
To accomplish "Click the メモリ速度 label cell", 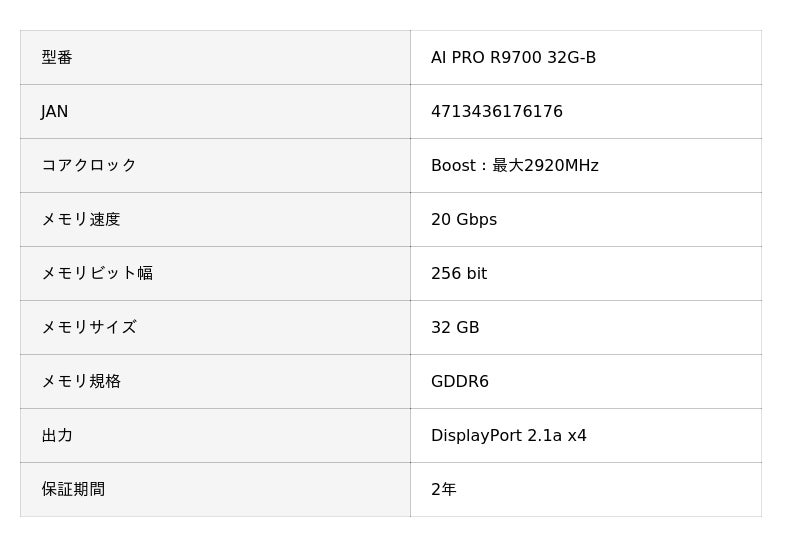I will tap(80, 220).
